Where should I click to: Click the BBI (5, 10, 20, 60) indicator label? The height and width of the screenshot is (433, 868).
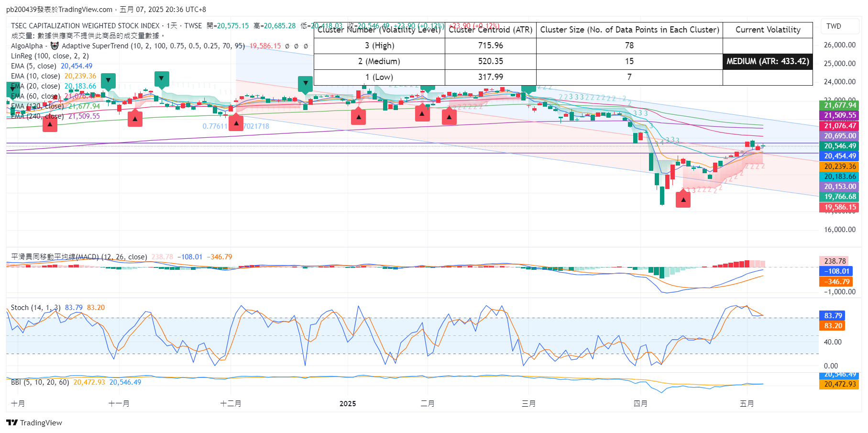pos(40,382)
